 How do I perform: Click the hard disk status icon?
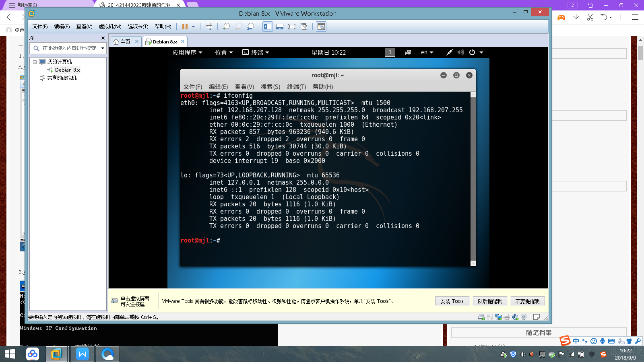(481, 317)
